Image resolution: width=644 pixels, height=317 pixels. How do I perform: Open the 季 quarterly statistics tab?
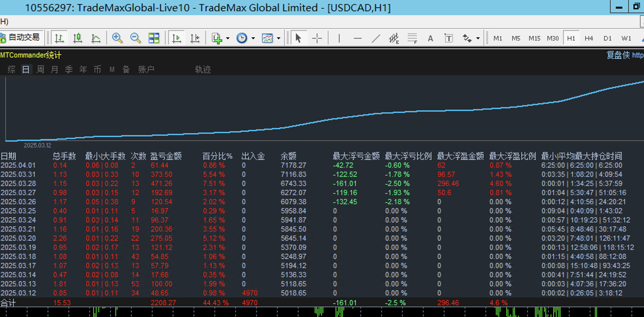point(69,69)
